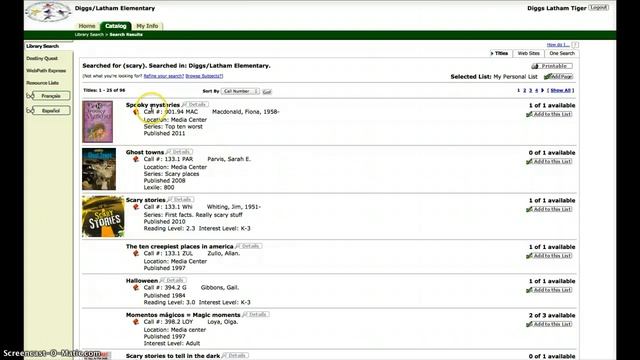The width and height of the screenshot is (640, 360).
Task: Click the glasses icon beside Français
Action: pos(29,96)
